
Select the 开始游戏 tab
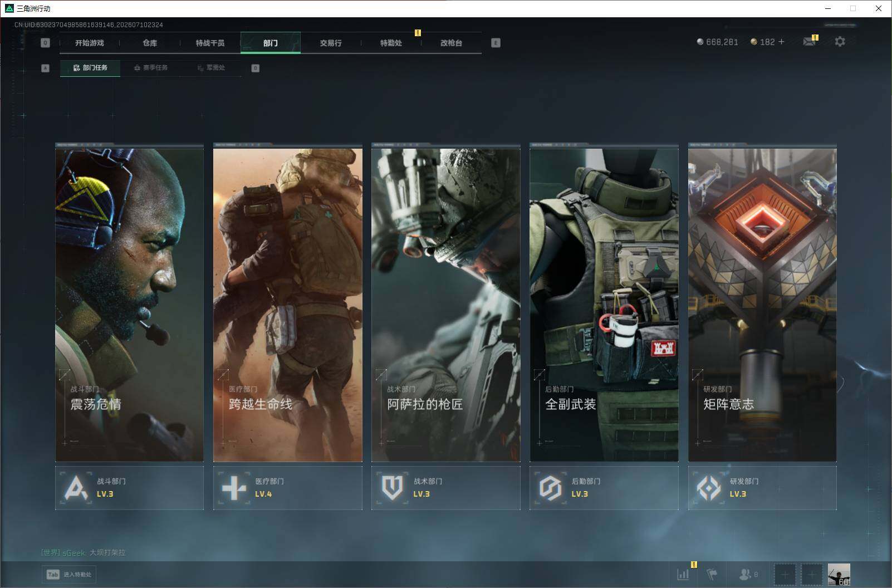[90, 43]
